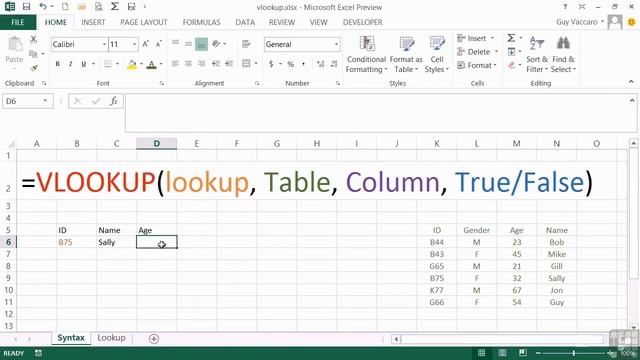
Task: Open the Help question mark
Action: click(x=565, y=7)
